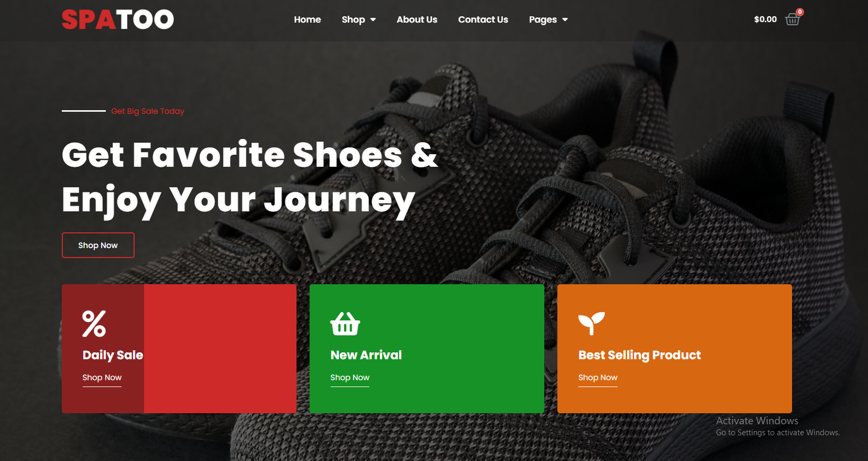Click the Get Big Sale Today tagline

(148, 111)
